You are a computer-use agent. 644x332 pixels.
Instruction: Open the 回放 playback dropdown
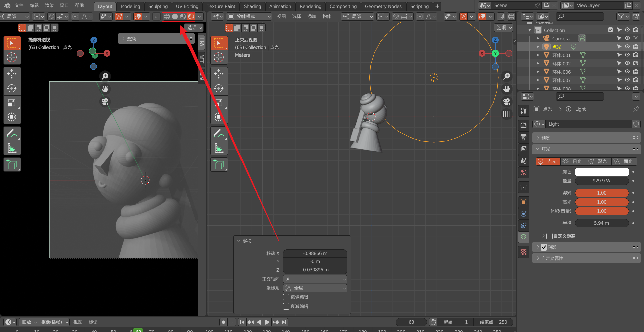[28, 322]
